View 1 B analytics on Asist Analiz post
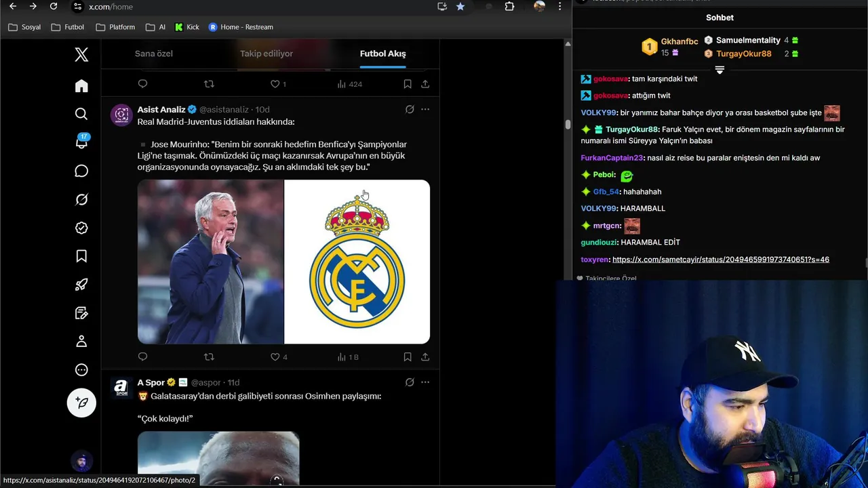Screen dimensions: 868x488 (x=348, y=357)
